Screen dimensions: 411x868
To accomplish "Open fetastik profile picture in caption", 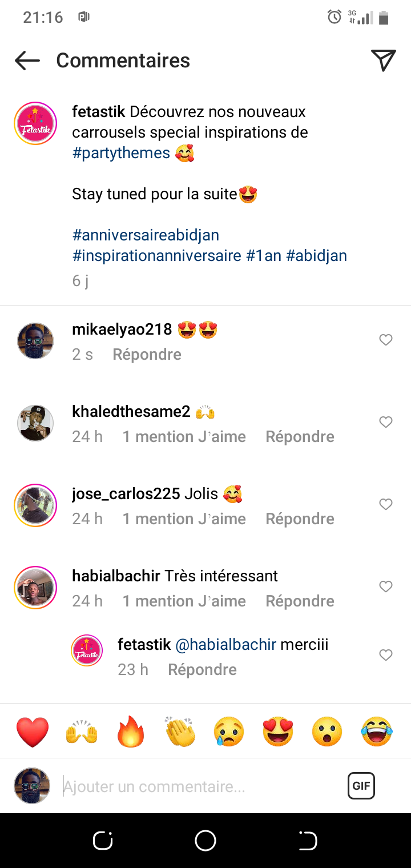I will (35, 123).
